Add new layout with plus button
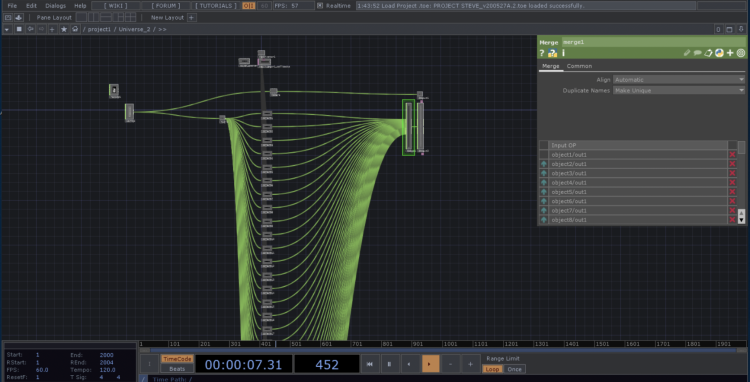This screenshot has height=382, width=750. pyautogui.click(x=191, y=18)
